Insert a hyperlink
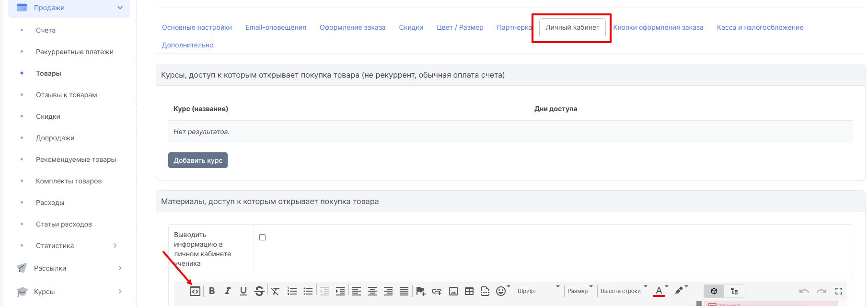The height and width of the screenshot is (306, 868). pos(437,291)
